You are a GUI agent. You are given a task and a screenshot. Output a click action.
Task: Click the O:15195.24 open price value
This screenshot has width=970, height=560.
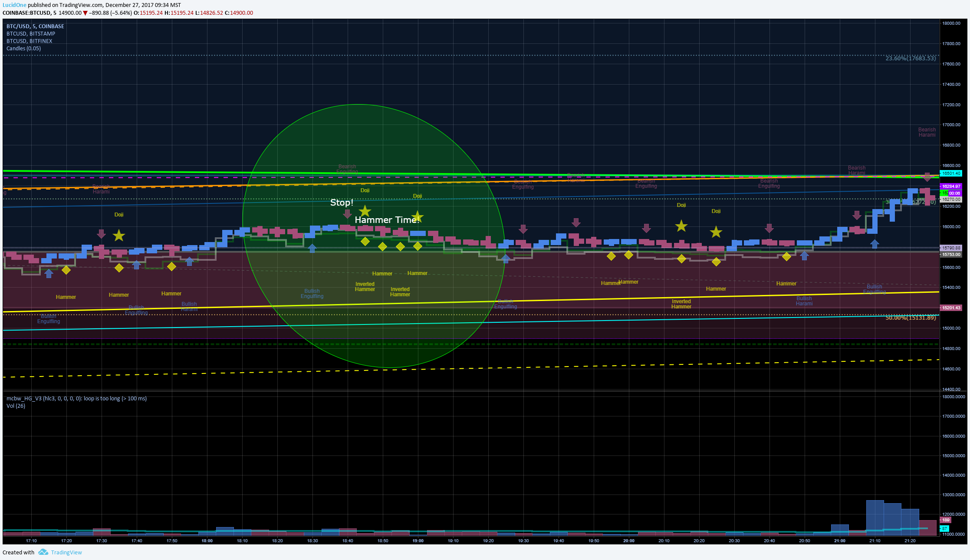(148, 13)
